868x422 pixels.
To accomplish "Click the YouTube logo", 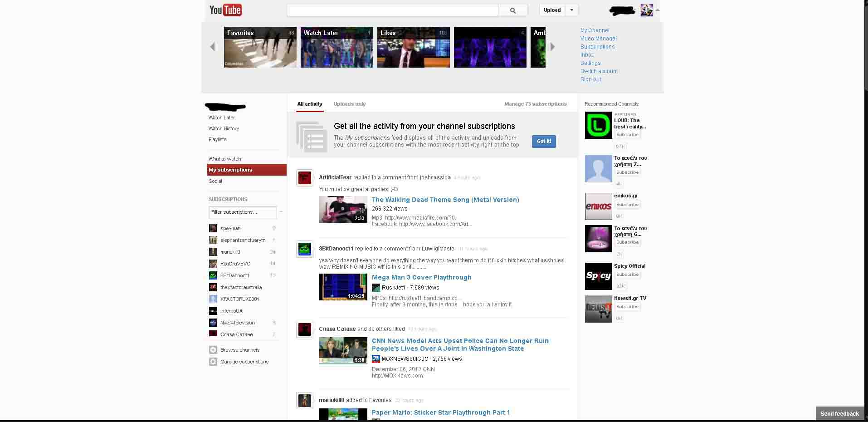I will pos(225,10).
